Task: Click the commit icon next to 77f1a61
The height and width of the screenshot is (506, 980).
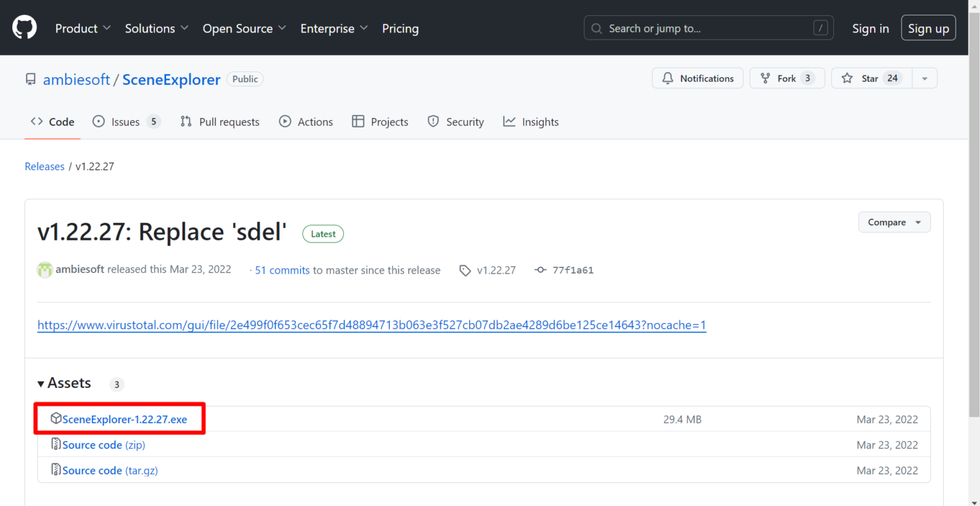Action: point(540,270)
